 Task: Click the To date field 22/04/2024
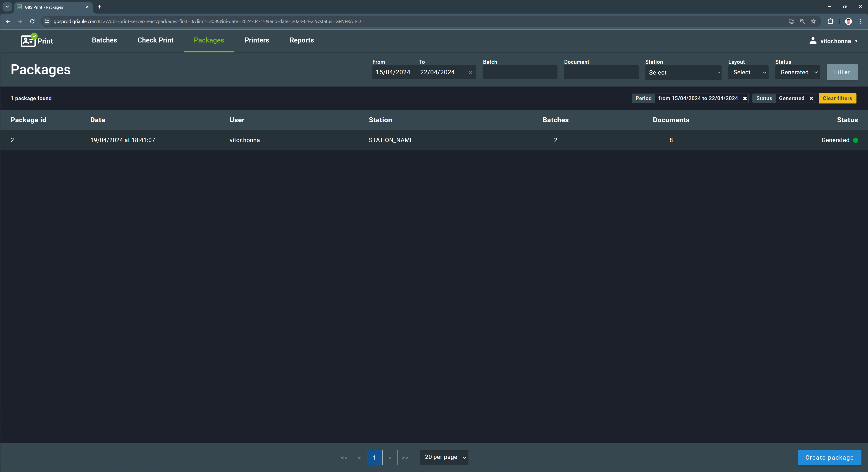437,72
